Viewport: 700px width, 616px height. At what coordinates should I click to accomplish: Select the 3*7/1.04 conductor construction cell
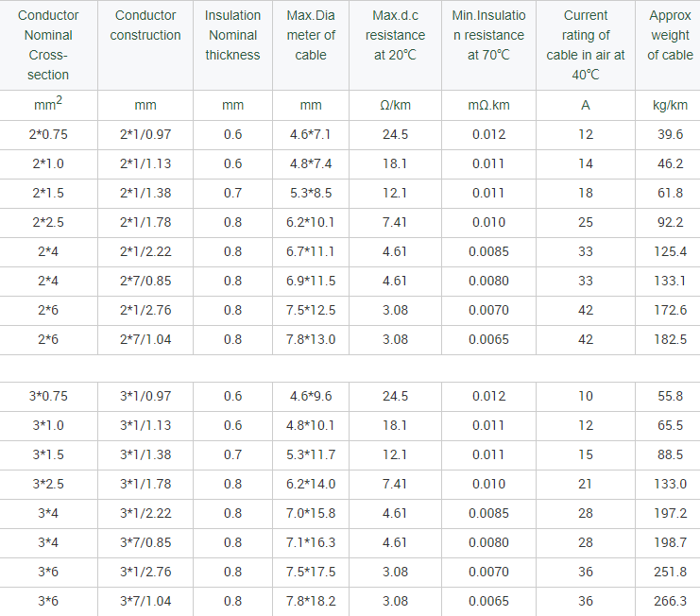pyautogui.click(x=145, y=601)
